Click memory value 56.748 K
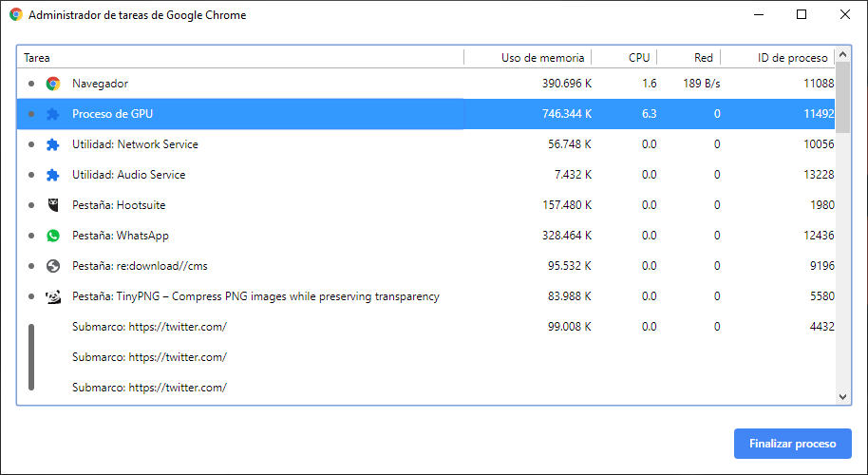The width and height of the screenshot is (868, 475). pos(570,144)
